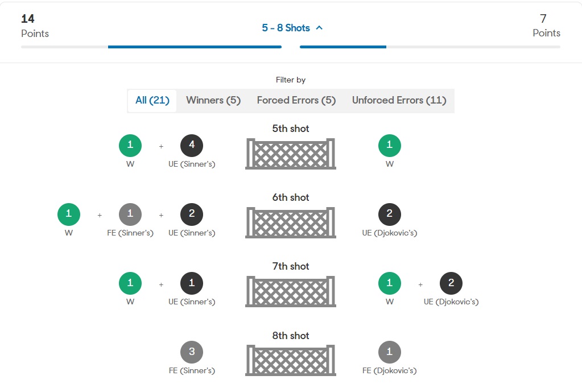Click Djokovic's 2 unforced errors circle, 6th shot
This screenshot has height=392, width=582.
390,214
